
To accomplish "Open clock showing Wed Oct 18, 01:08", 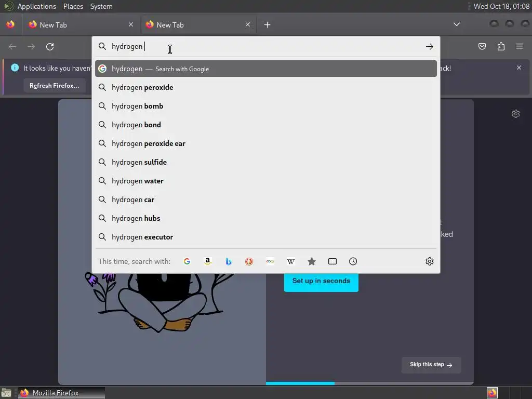I will 501,6.
